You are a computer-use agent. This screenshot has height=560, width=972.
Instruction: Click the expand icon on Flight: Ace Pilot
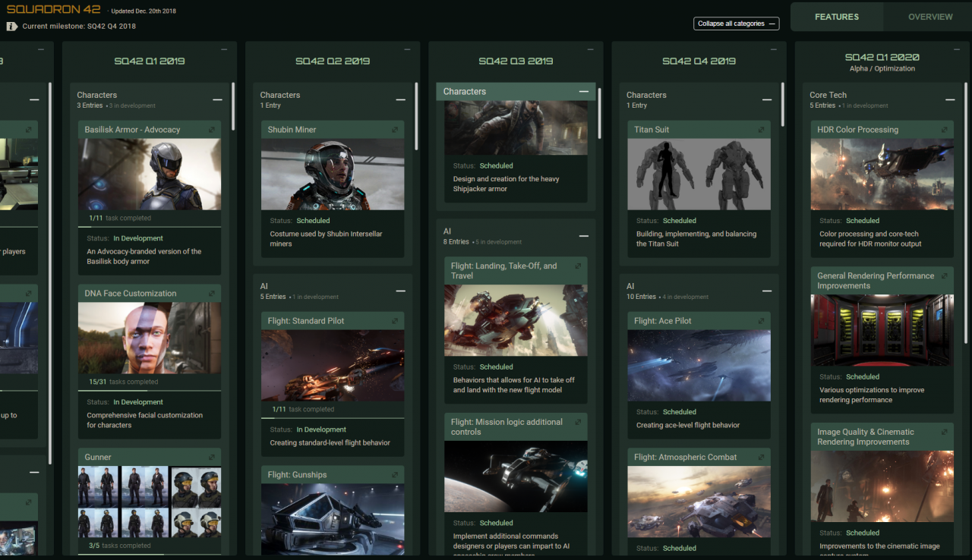pos(761,321)
